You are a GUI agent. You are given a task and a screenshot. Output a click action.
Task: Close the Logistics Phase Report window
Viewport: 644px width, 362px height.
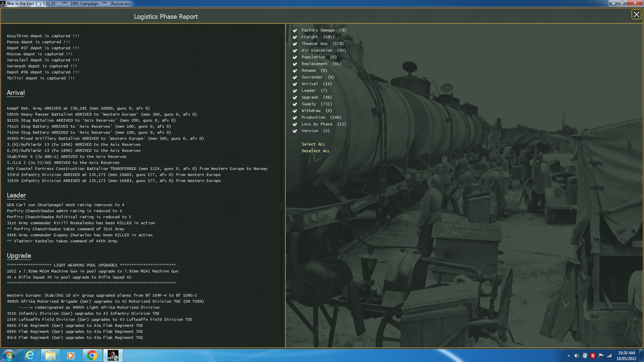pyautogui.click(x=636, y=14)
